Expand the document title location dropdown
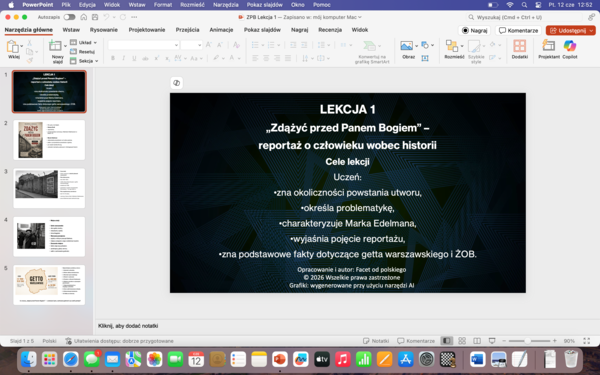Viewport: 600px width, 375px height. pyautogui.click(x=360, y=17)
